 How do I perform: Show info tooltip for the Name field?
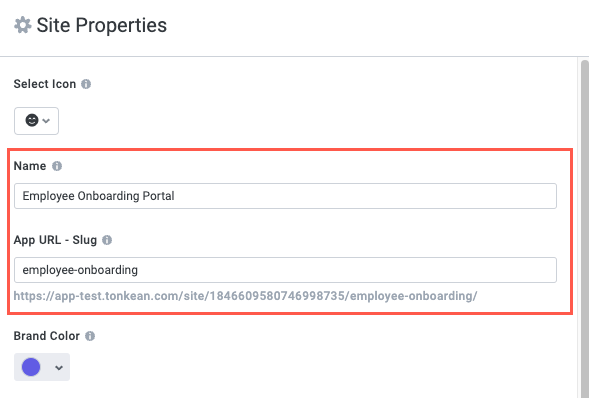pyautogui.click(x=57, y=166)
